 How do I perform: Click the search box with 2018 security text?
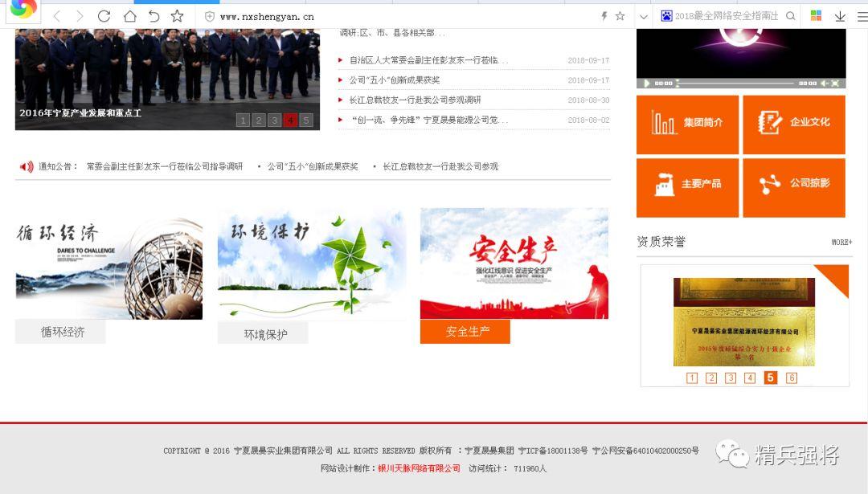[727, 16]
